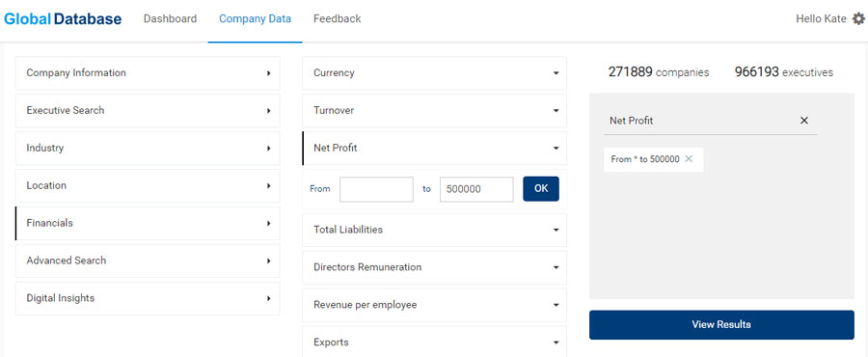868x357 pixels.
Task: Select the Company Information label
Action: [x=76, y=73]
